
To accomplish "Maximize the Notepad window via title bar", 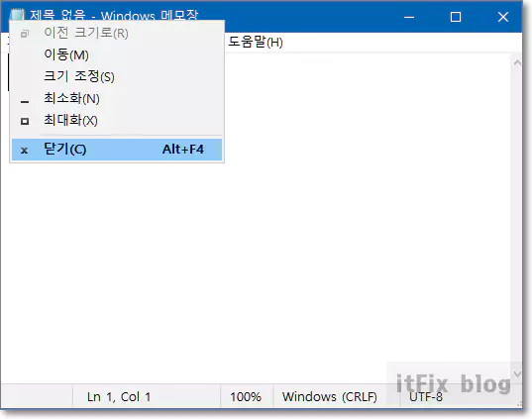I will coord(456,17).
